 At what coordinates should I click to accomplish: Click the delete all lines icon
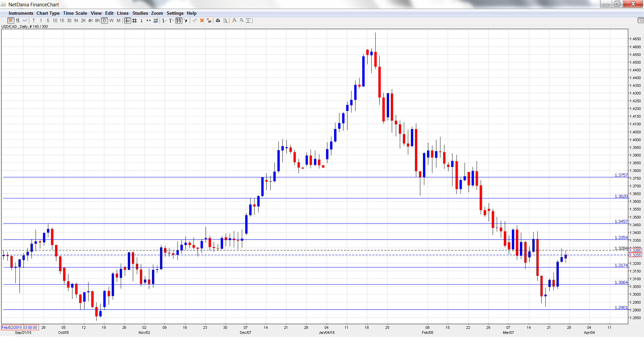point(209,20)
